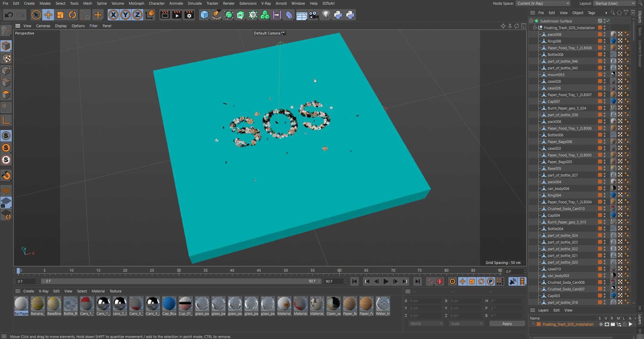Toggle Subdivision Surface enable checkmark
The width and height of the screenshot is (644, 339).
click(608, 21)
